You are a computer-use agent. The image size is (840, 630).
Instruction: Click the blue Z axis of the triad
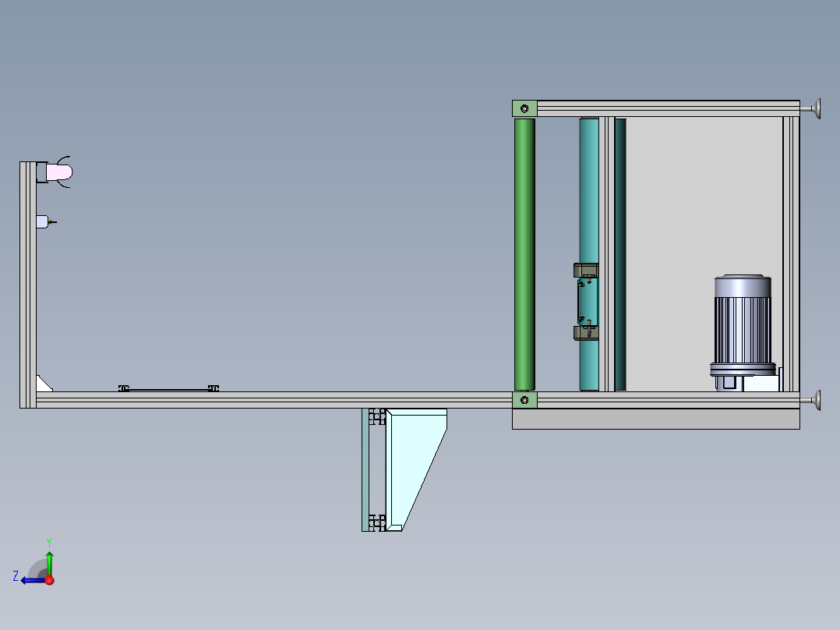coord(32,580)
